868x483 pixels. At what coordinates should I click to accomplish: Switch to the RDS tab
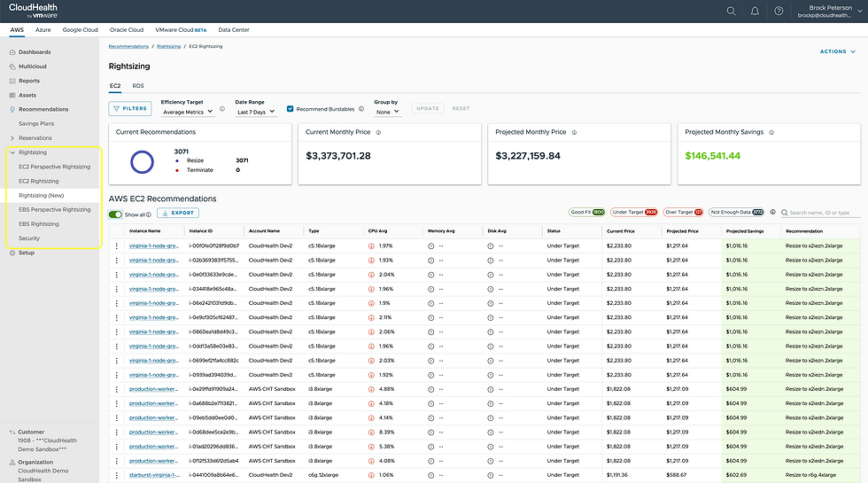click(138, 86)
